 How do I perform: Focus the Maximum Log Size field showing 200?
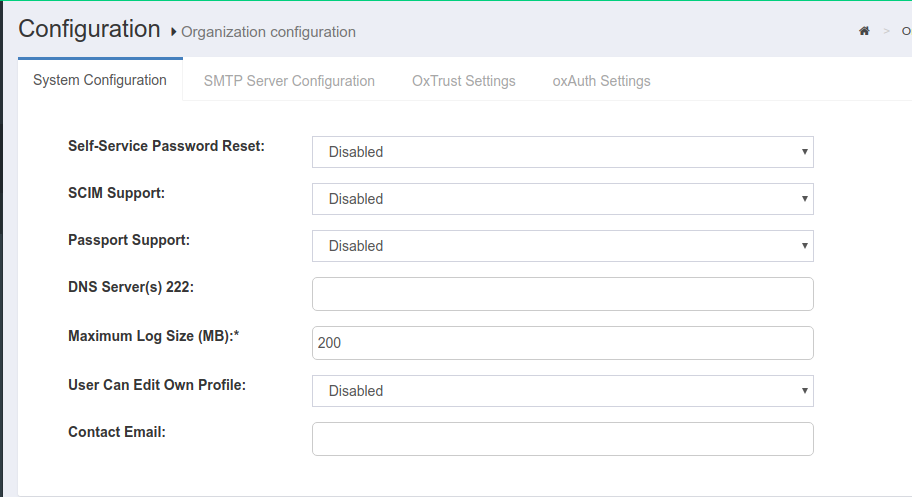[562, 343]
